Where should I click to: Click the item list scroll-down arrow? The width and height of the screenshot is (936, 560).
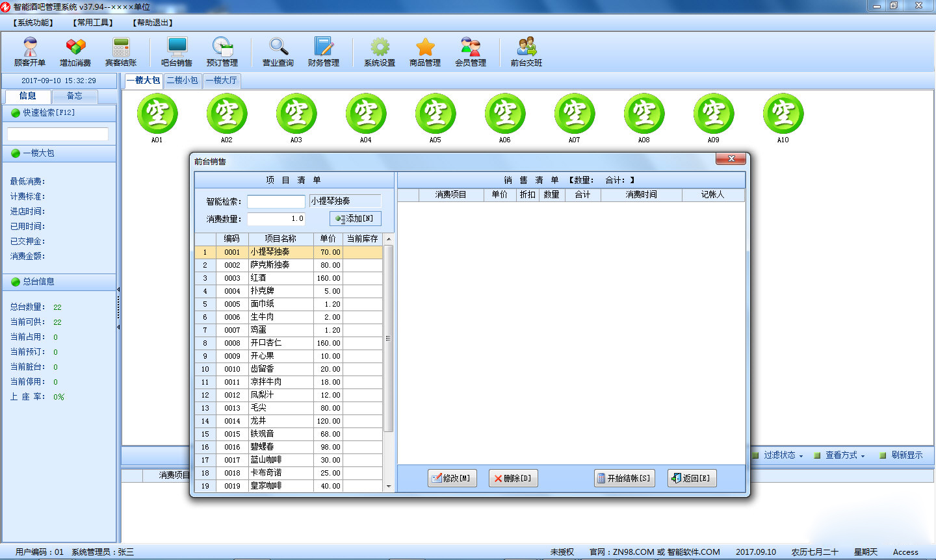point(389,487)
